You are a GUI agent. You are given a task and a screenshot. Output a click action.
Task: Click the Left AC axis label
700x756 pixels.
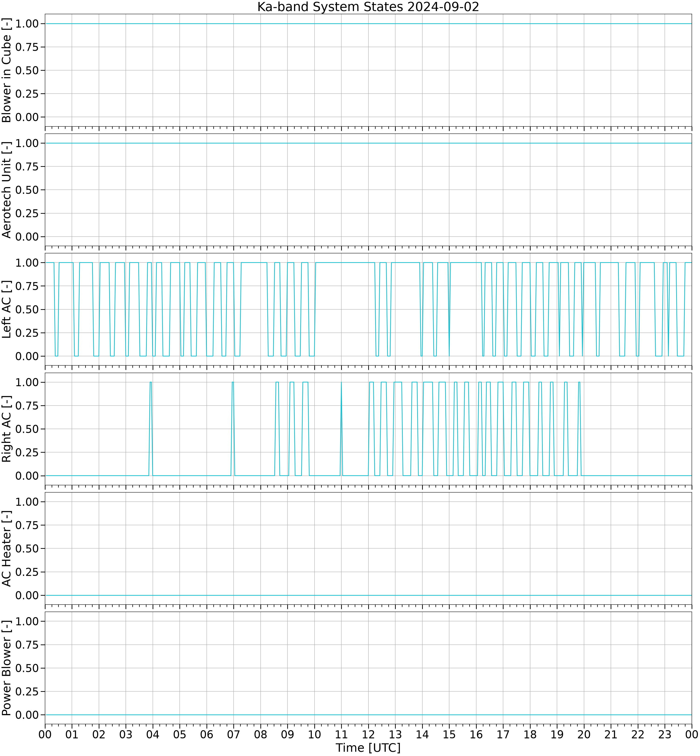click(x=7, y=309)
